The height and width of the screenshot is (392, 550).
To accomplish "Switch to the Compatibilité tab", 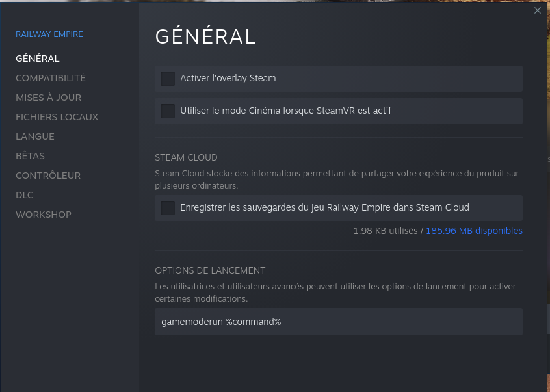I will (51, 78).
